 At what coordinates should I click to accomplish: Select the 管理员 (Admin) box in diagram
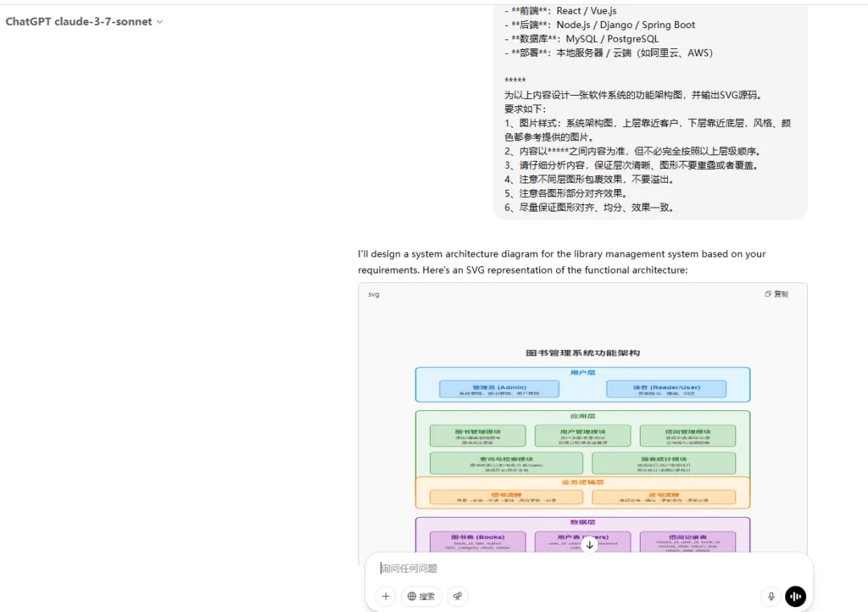coord(499,388)
